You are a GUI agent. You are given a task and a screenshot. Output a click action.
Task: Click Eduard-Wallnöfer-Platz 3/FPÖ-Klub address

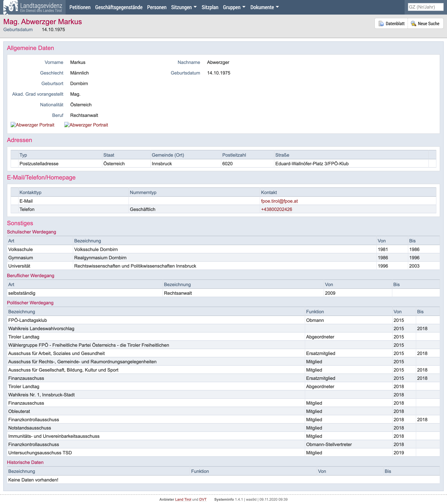(x=312, y=164)
